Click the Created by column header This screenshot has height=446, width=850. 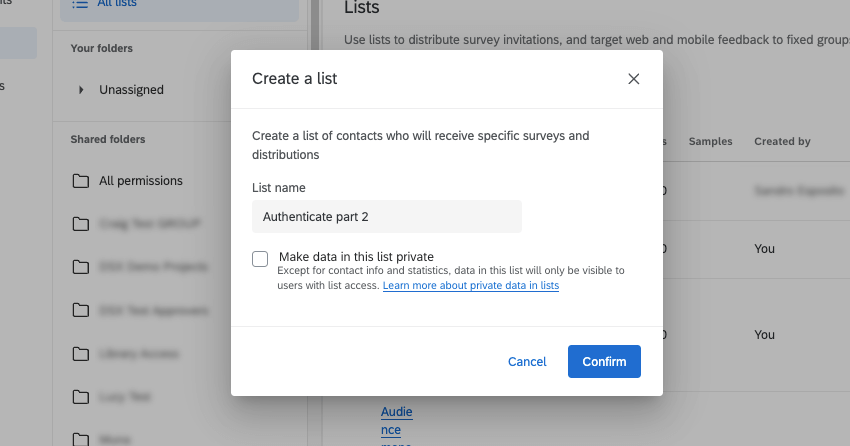(x=782, y=142)
